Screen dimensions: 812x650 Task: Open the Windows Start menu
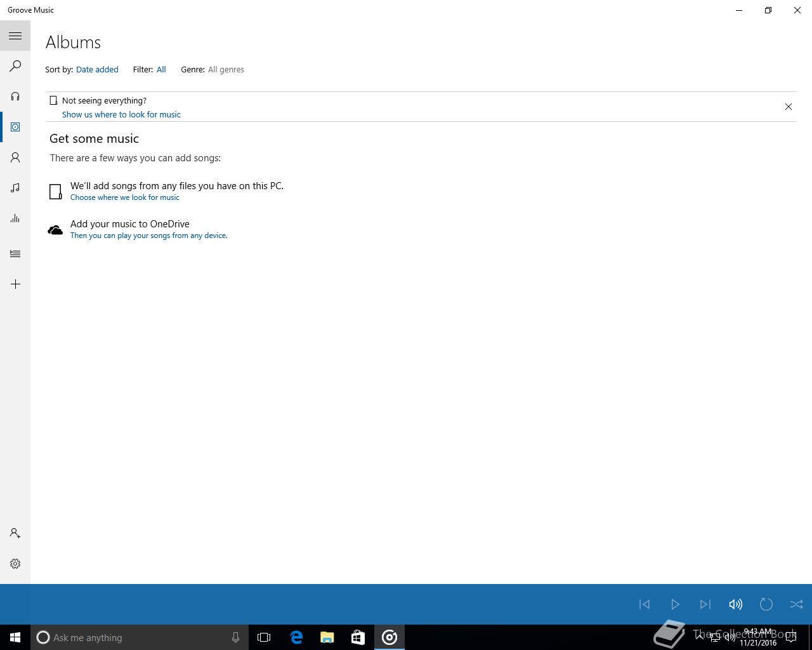(x=15, y=637)
